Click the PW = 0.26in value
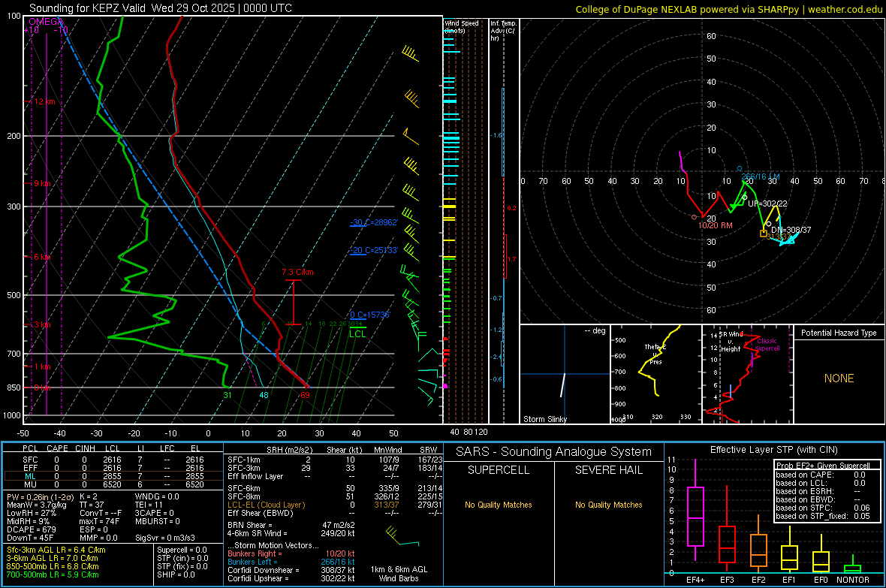 click(x=38, y=496)
